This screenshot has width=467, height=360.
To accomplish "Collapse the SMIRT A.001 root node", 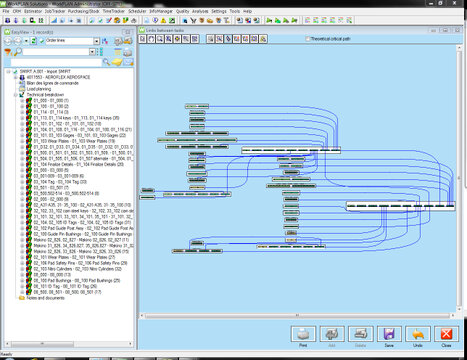I will tap(8, 72).
